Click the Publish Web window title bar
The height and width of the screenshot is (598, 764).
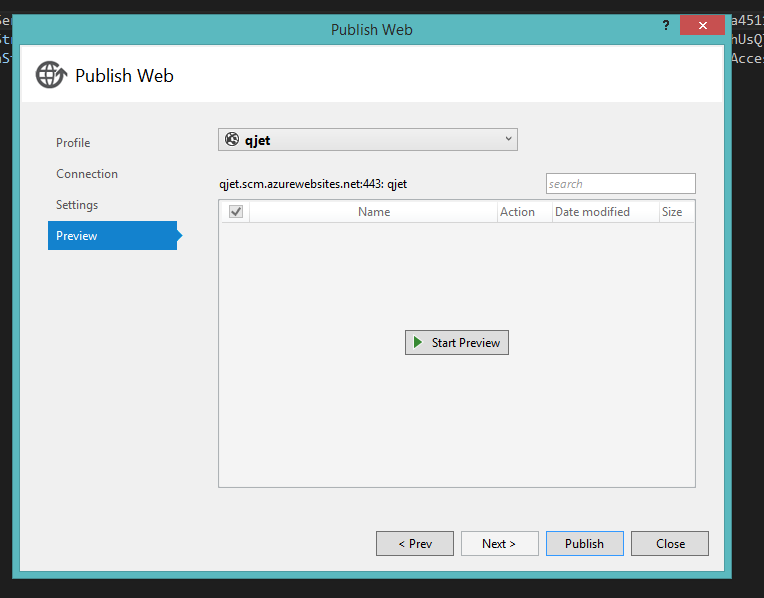coord(371,29)
